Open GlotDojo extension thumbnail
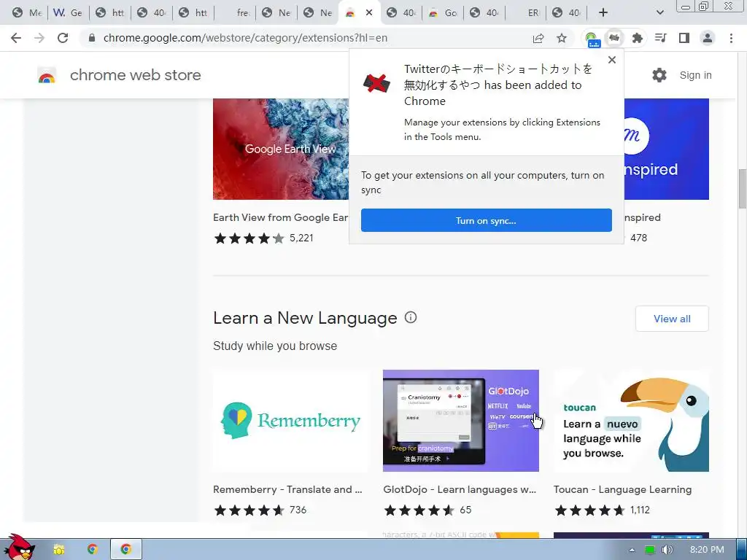 (461, 421)
